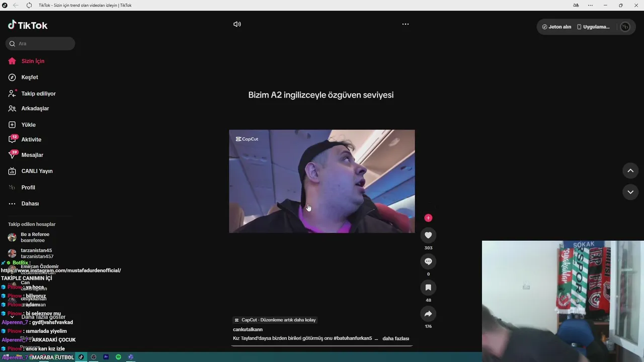Open the video's three-dot options menu
The height and width of the screenshot is (362, 644).
coord(406,24)
